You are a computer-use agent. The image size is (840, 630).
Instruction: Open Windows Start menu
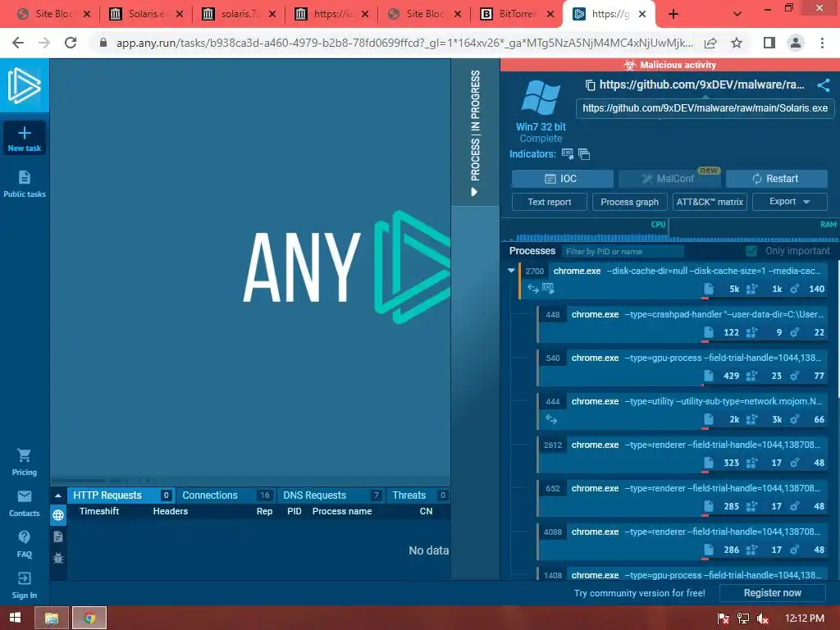(x=15, y=618)
